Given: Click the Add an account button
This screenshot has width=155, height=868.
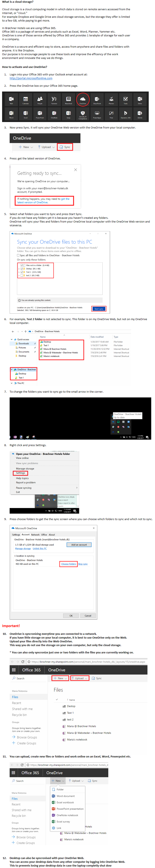Looking at the screenshot, I should click(x=79, y=545).
